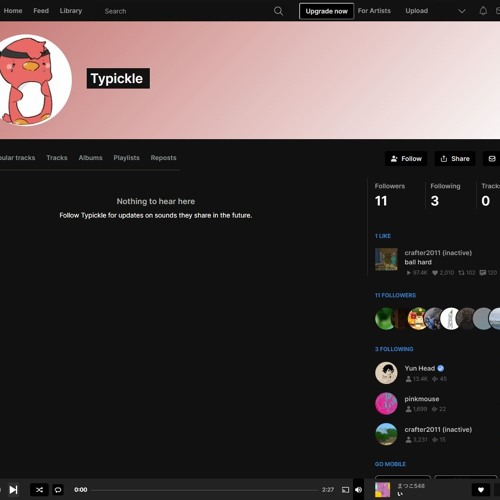Seek on the playback progress bar
500x500 pixels.
[x=205, y=490]
